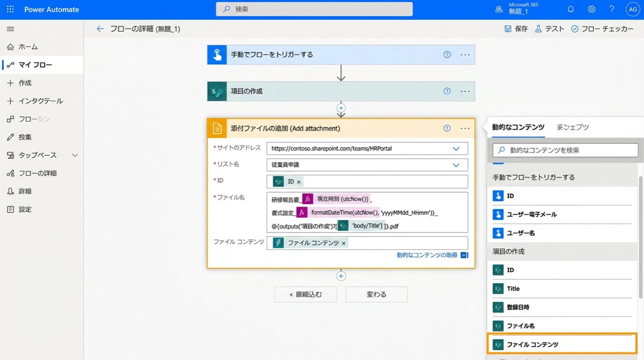This screenshot has height=360, width=644.
Task: Go back using the arrow icon
Action: pyautogui.click(x=100, y=29)
